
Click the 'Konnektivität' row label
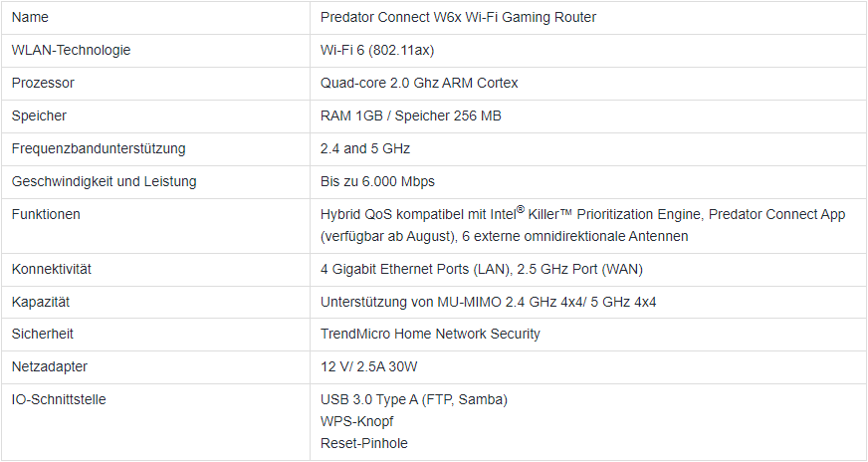point(51,269)
